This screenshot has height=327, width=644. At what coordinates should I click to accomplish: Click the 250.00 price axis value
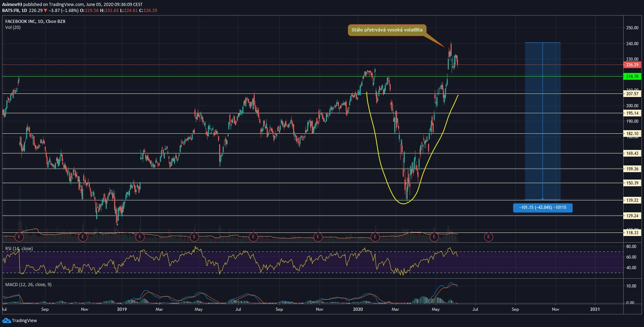pos(632,28)
